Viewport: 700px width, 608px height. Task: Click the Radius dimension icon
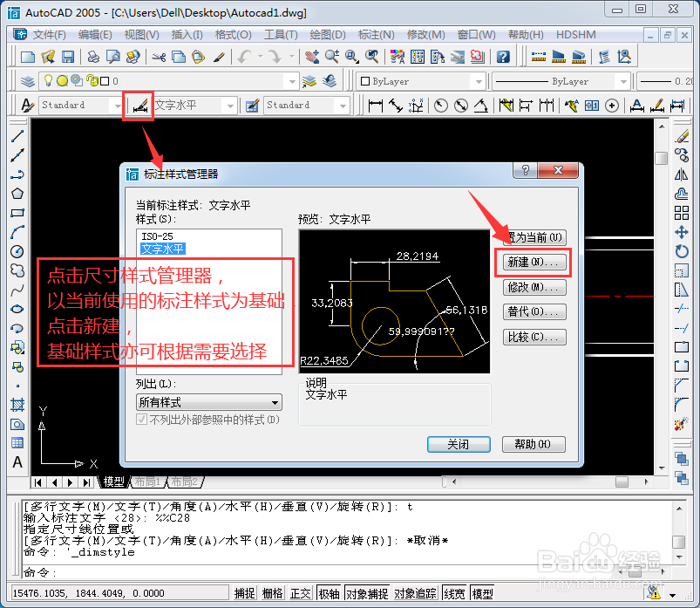(440, 106)
